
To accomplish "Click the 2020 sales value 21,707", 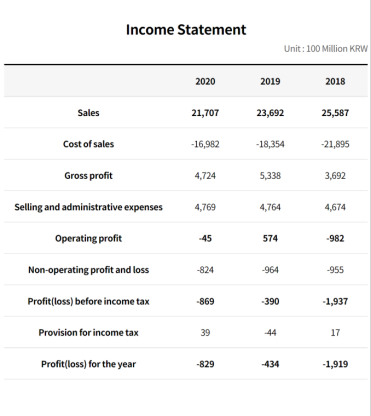I will [x=205, y=113].
